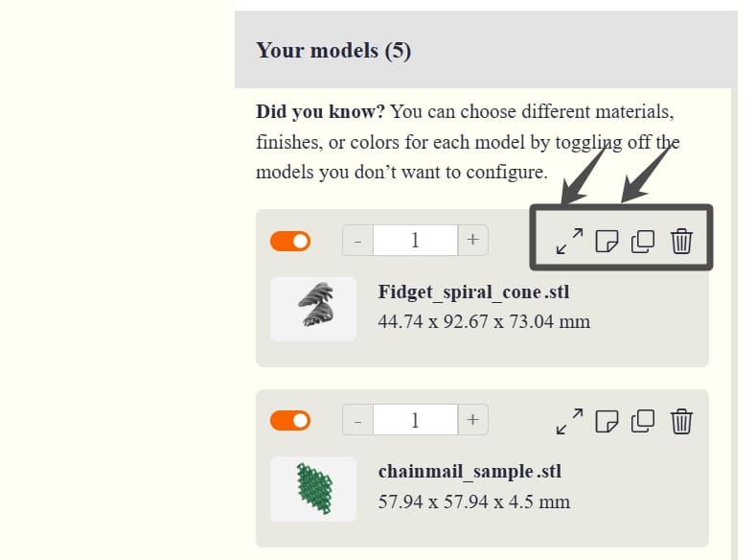Click the chainmail_sample quantity field

coord(415,420)
